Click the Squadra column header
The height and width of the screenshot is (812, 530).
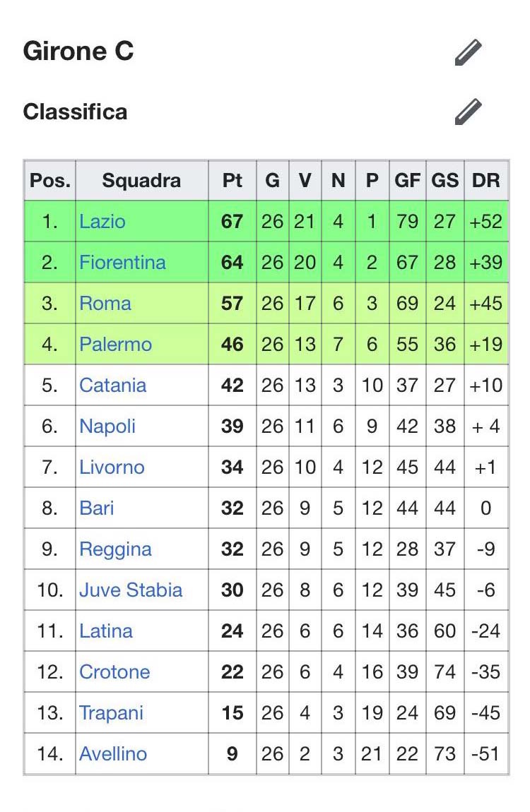coord(141,181)
